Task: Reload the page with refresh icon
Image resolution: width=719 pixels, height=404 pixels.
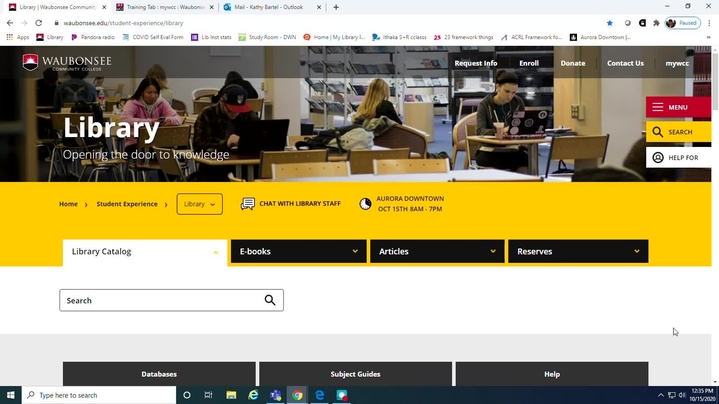Action: 39,23
